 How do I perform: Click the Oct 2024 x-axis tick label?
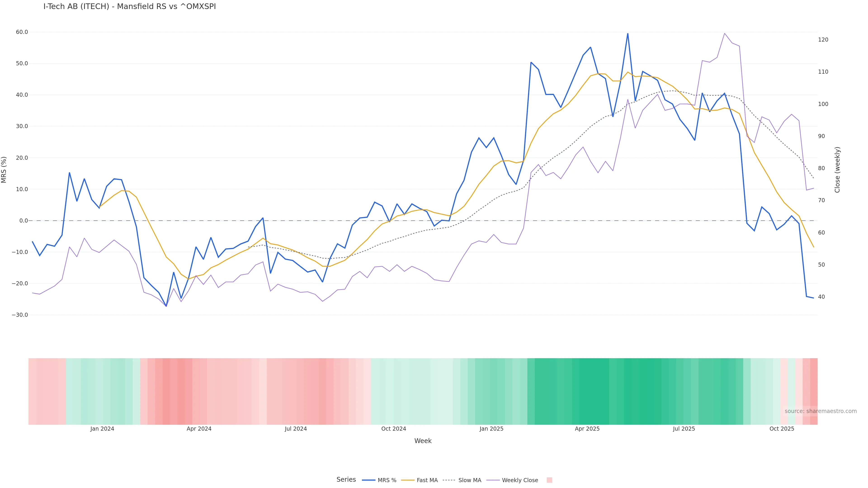[394, 429]
